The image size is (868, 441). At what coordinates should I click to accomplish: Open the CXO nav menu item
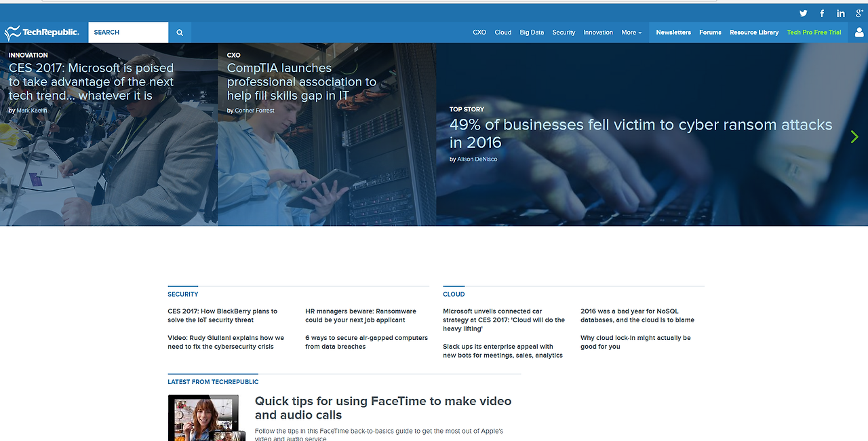(x=479, y=32)
